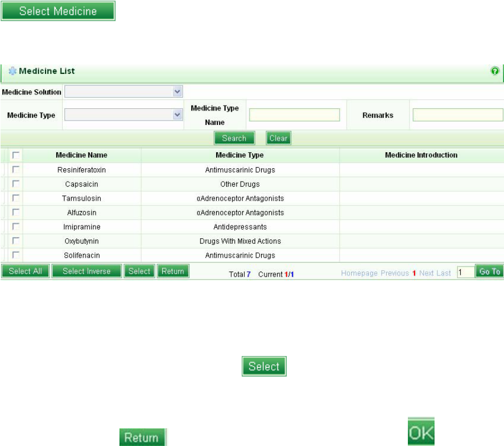Click the Total 7 count text
Image resolution: width=504 pixels, height=446 pixels.
240,274
